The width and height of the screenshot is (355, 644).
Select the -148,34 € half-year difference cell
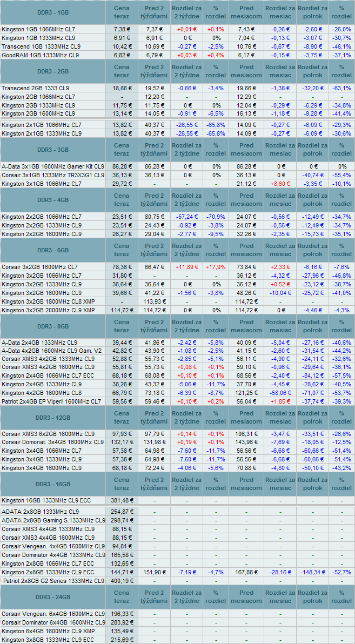(312, 572)
